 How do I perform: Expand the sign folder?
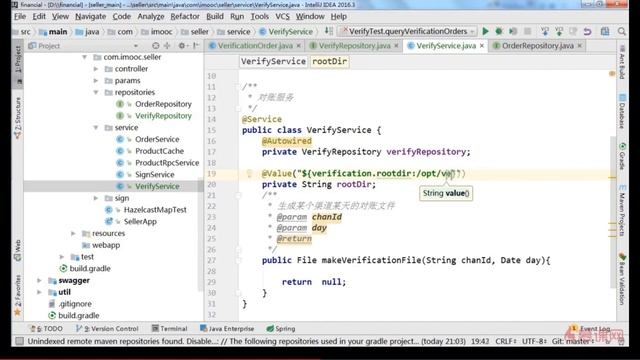pyautogui.click(x=96, y=198)
